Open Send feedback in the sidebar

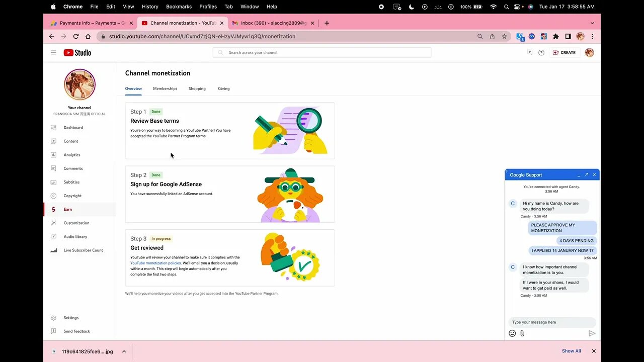coord(76,331)
